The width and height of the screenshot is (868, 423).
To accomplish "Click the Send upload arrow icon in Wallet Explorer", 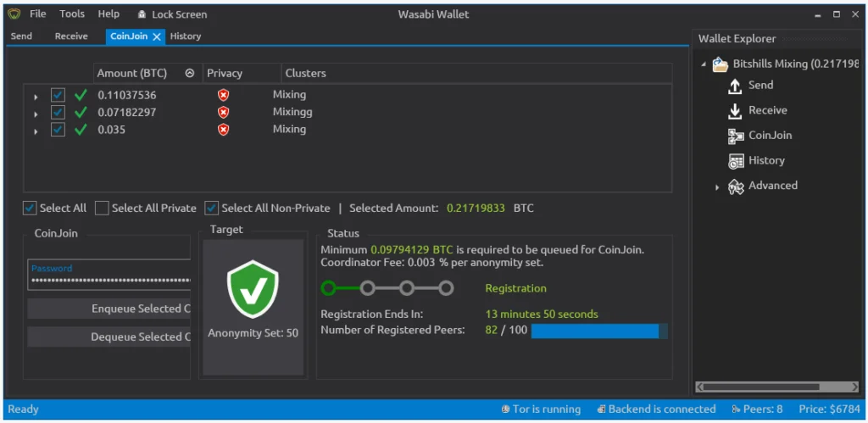I will [x=735, y=86].
